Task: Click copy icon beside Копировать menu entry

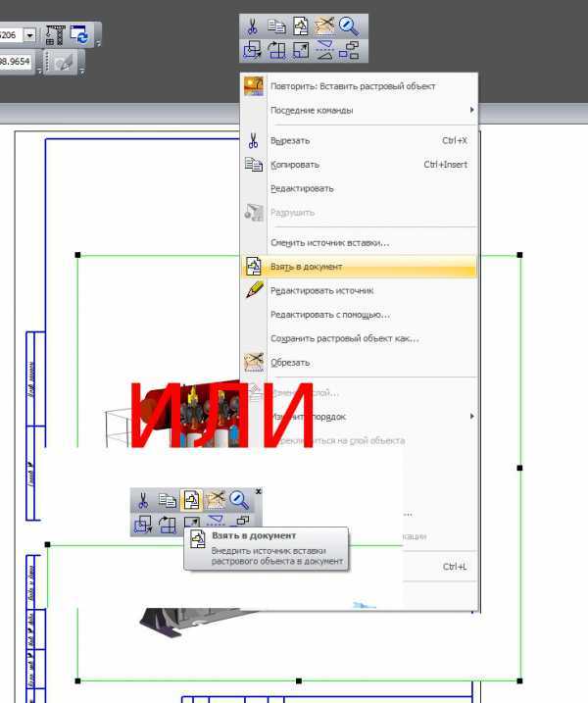Action: pyautogui.click(x=254, y=165)
